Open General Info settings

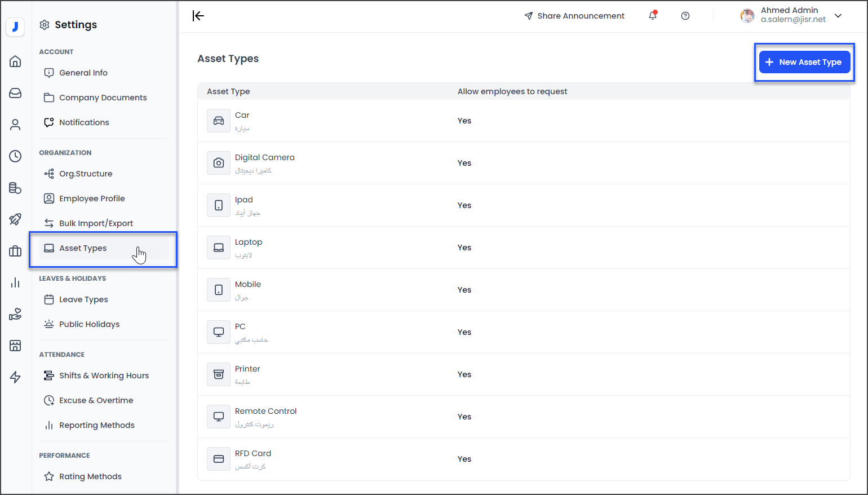83,73
